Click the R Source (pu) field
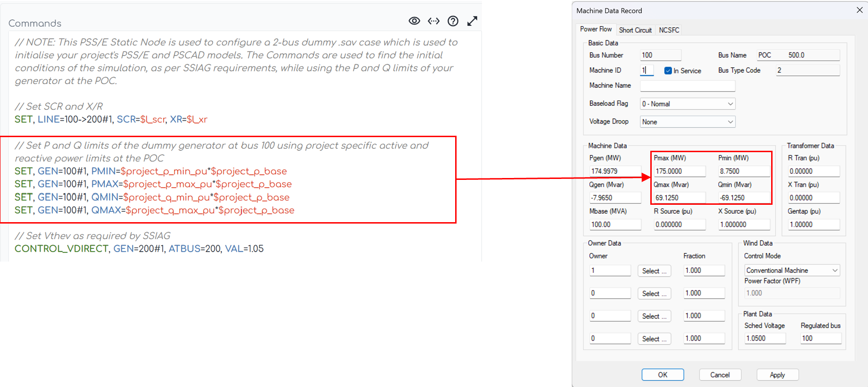This screenshot has height=387, width=868. (x=679, y=224)
